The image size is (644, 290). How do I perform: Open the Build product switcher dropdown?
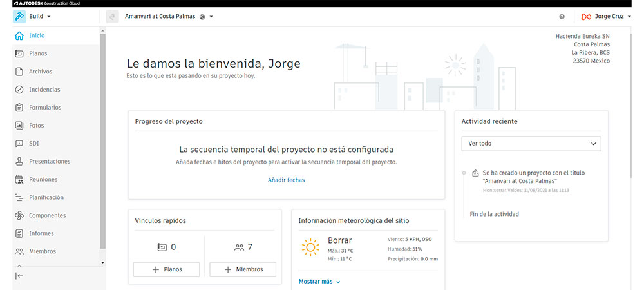pyautogui.click(x=32, y=16)
